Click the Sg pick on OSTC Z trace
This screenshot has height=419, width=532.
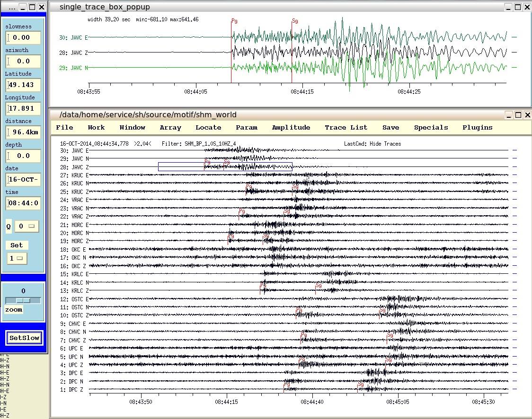coord(382,310)
